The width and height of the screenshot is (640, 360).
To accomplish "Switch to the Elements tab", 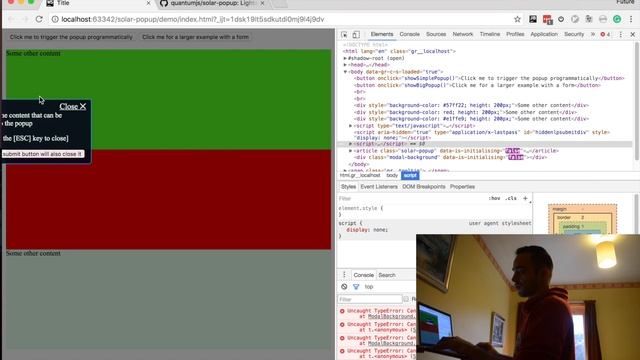I will 382,34.
